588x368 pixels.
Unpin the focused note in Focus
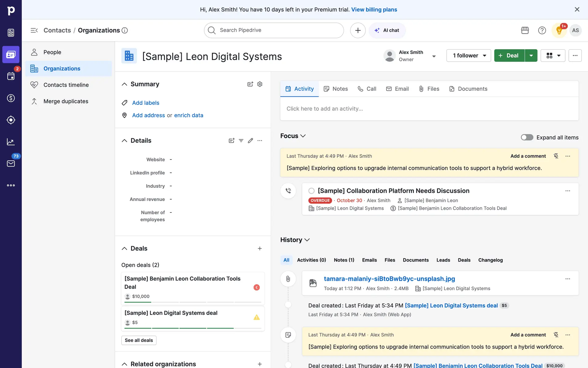tap(556, 156)
